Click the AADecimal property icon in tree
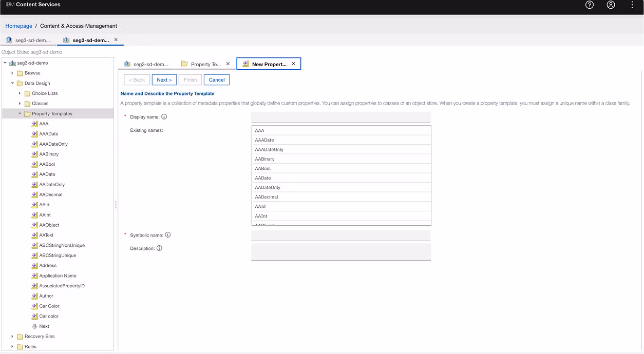644x354 pixels. tap(34, 194)
